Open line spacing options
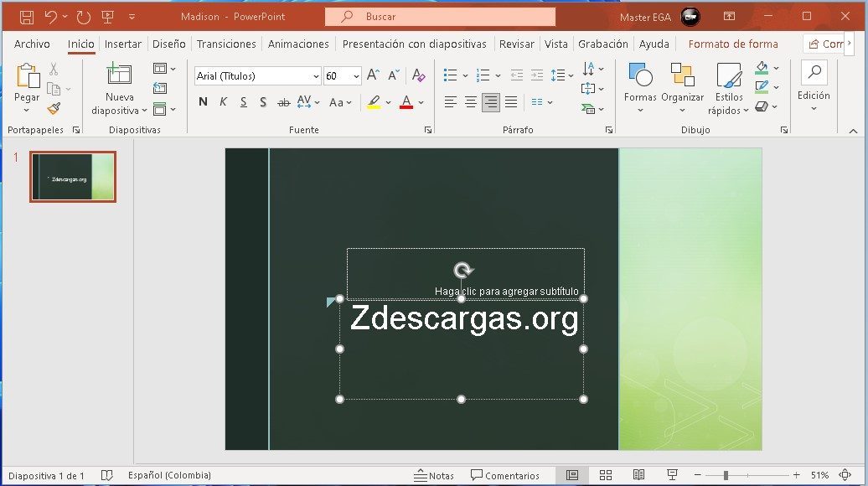 [561, 75]
